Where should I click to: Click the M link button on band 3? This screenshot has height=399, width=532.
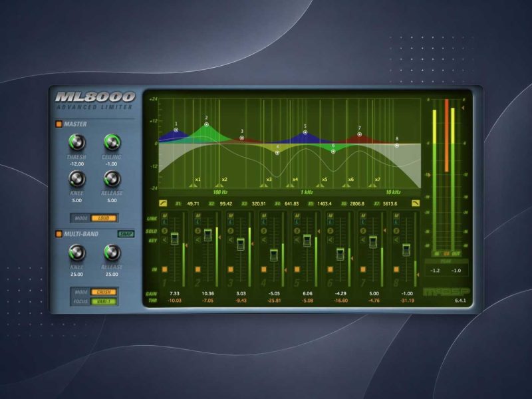point(231,215)
